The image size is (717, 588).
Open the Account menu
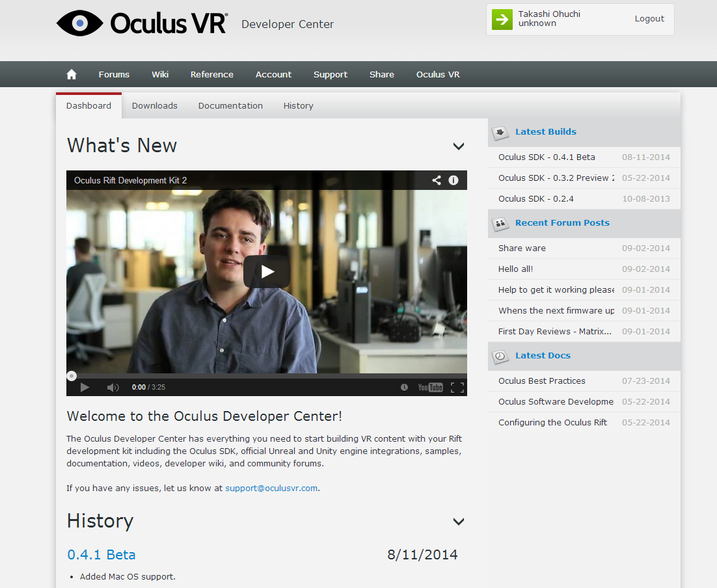coord(273,75)
